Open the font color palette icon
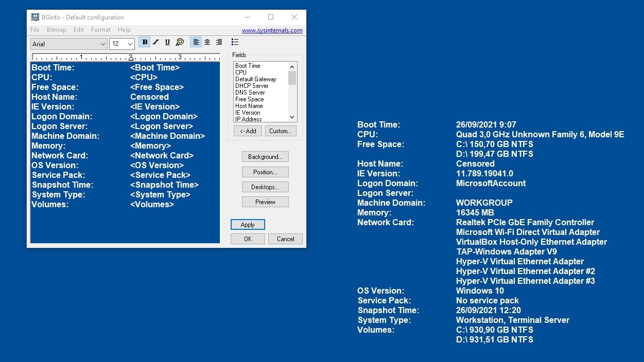The width and height of the screenshot is (644, 362). 180,43
